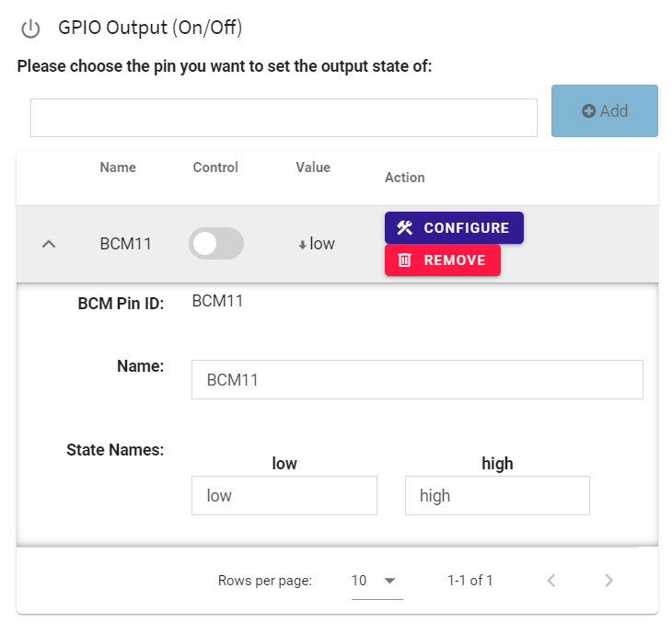
Task: Open the pin selection combo box
Action: (284, 118)
